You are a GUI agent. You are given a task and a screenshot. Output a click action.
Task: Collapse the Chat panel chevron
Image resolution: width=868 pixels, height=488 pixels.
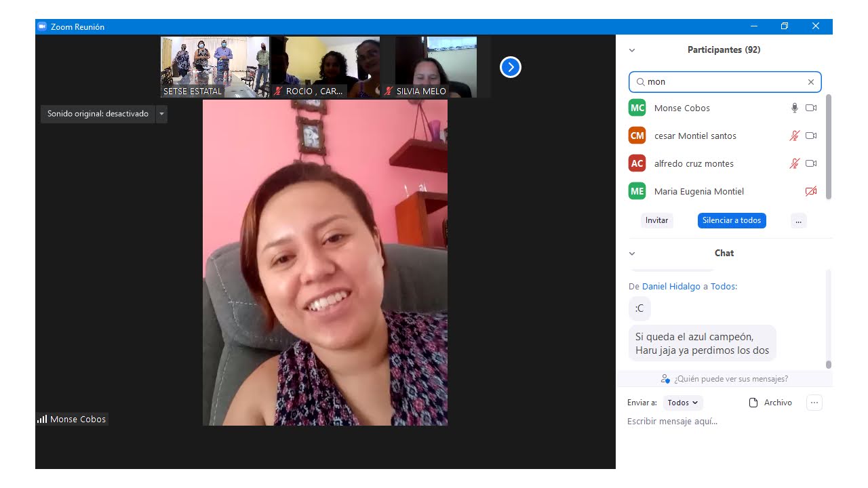point(632,253)
